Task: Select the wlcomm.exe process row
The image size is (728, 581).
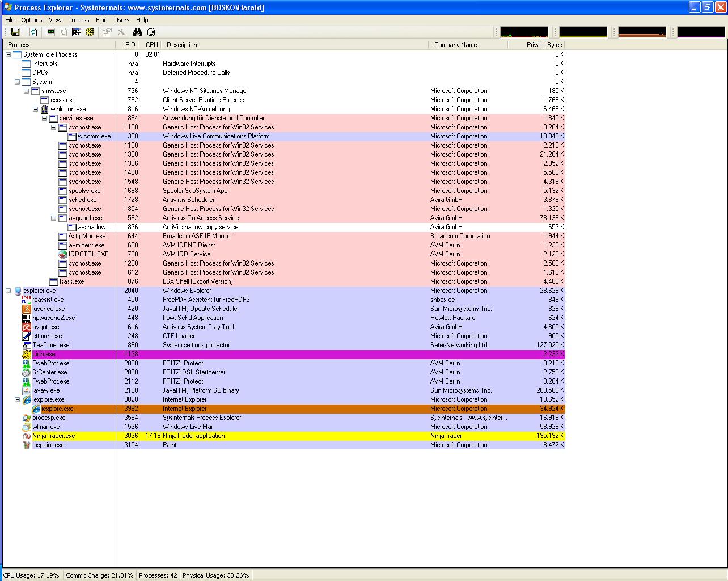Action: tap(284, 136)
